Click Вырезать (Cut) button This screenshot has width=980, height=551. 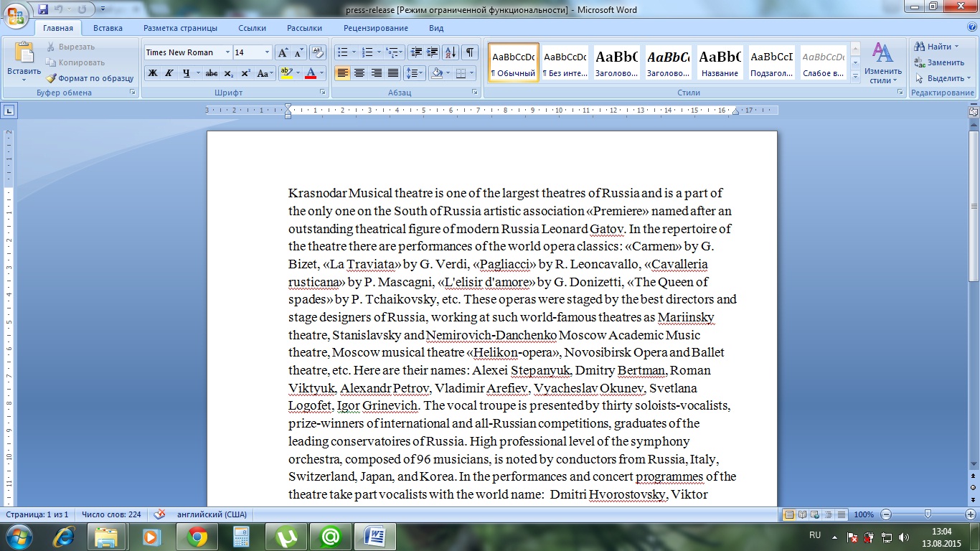click(70, 47)
